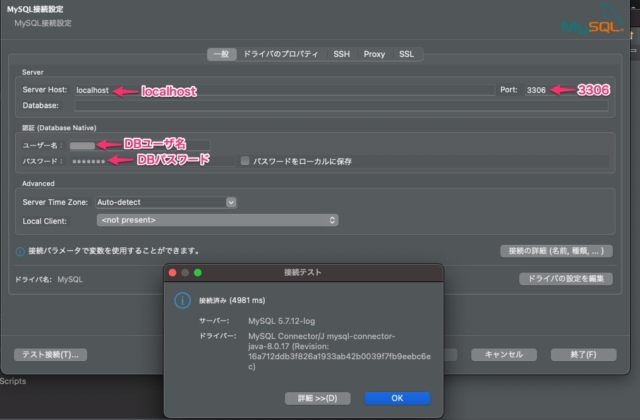640x420 pixels.
Task: Open the ドライバのプロパティ tab
Action: 281,54
